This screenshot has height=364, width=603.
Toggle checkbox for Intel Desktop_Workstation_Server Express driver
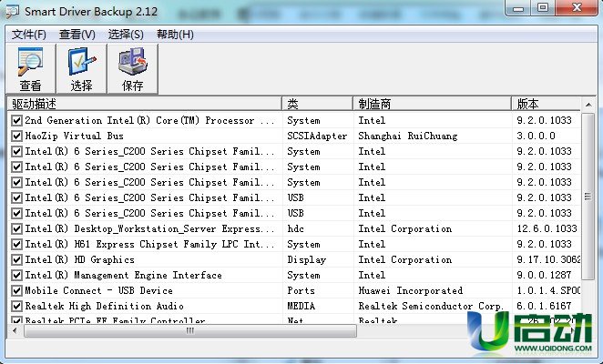pyautogui.click(x=16, y=228)
